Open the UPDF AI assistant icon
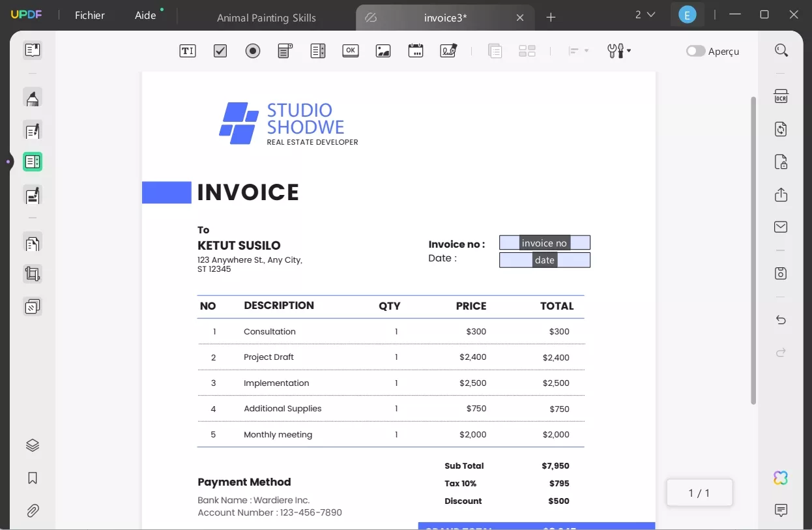This screenshot has width=812, height=530. pyautogui.click(x=781, y=478)
